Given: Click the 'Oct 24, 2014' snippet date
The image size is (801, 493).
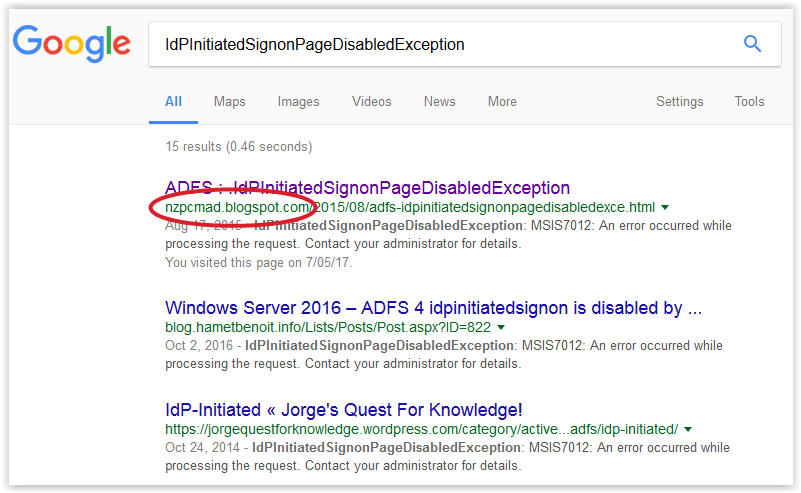Looking at the screenshot, I should (x=202, y=448).
